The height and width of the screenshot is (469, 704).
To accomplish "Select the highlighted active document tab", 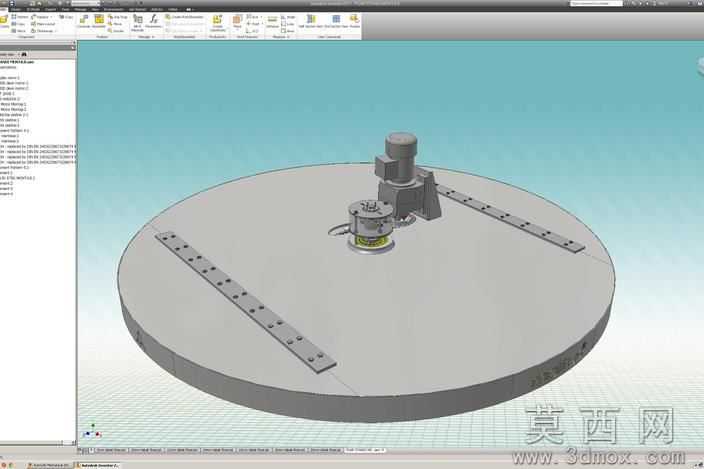I will [365, 450].
